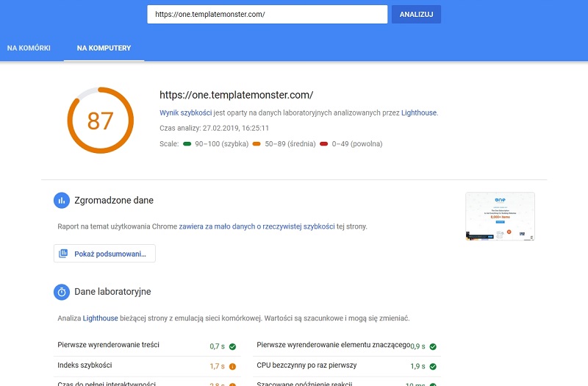Click green legend marker 90–100 (szybka)
Viewport: 588px width, 386px height.
click(x=187, y=143)
